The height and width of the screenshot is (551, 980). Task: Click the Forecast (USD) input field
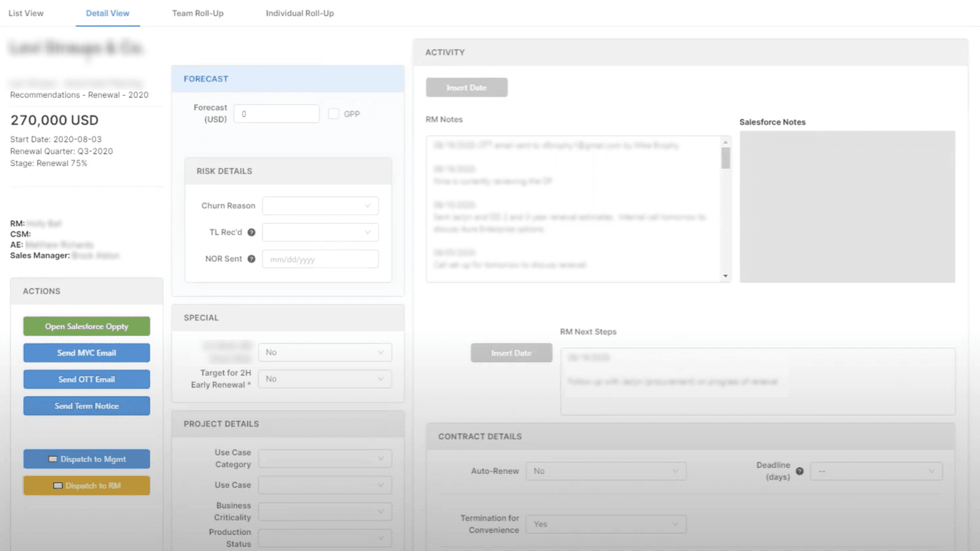pyautogui.click(x=276, y=113)
